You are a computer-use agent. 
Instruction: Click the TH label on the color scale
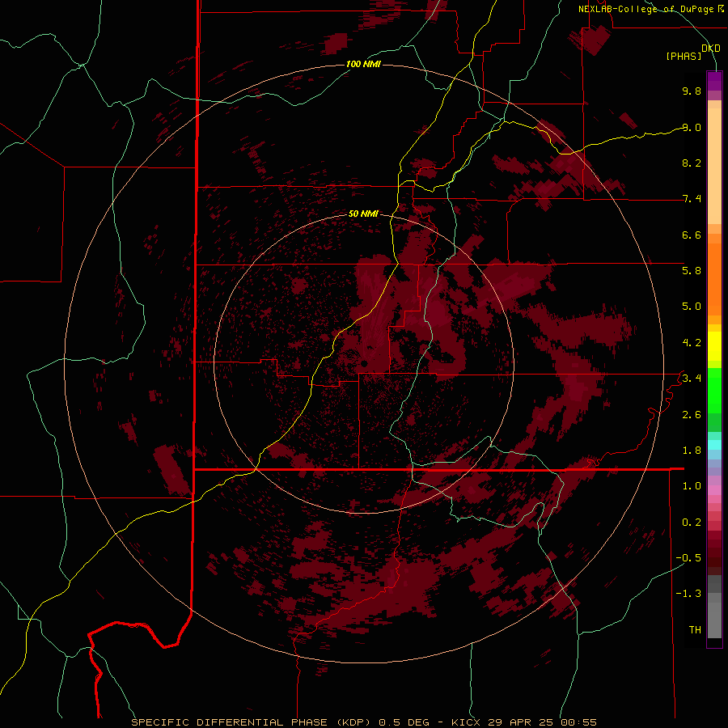[x=695, y=630]
